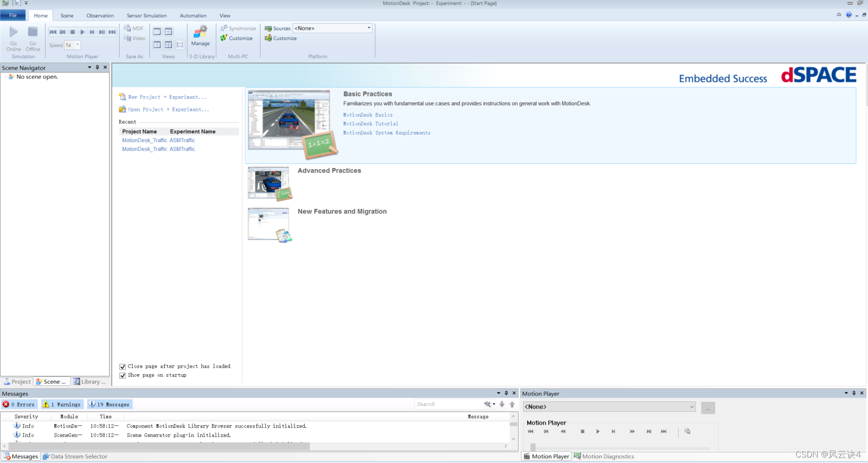Select the four-view grid layout

point(168,45)
